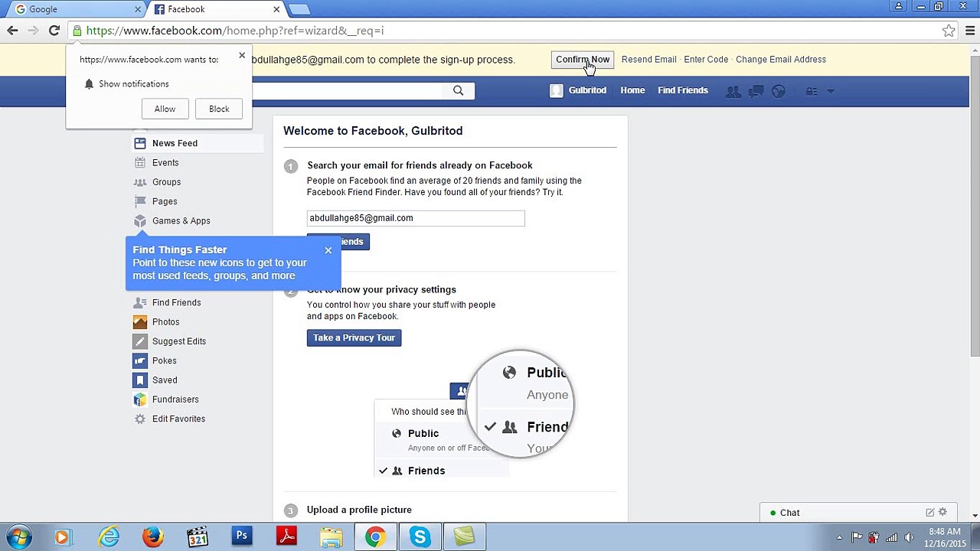Screen dimensions: 980x551
Task: Click the Confirm Now button
Action: [583, 59]
